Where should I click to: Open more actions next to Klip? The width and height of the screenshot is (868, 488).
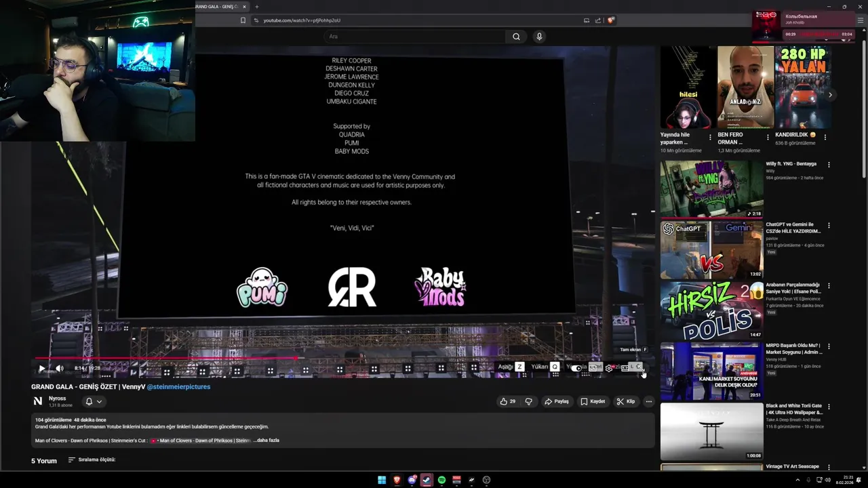648,401
